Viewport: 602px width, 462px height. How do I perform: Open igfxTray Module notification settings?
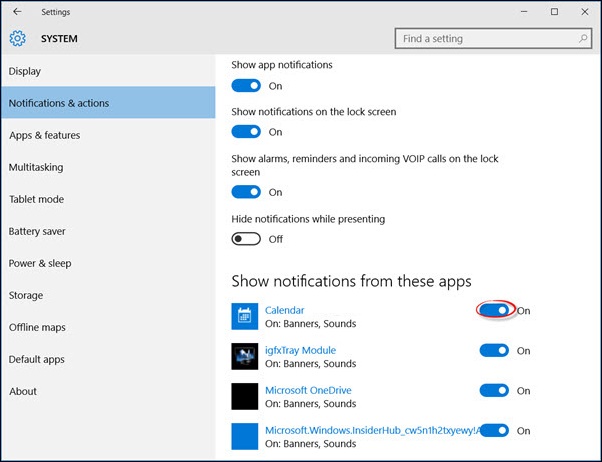pos(301,350)
